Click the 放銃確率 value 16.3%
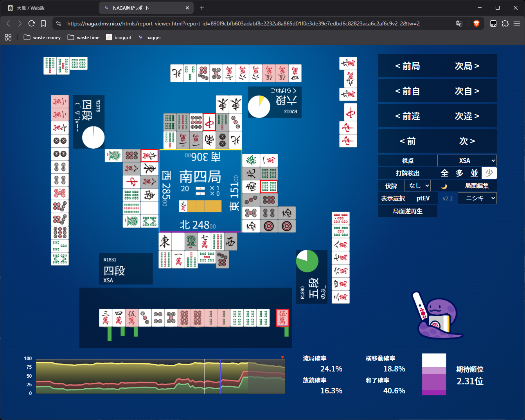525x420 pixels. coord(331,391)
